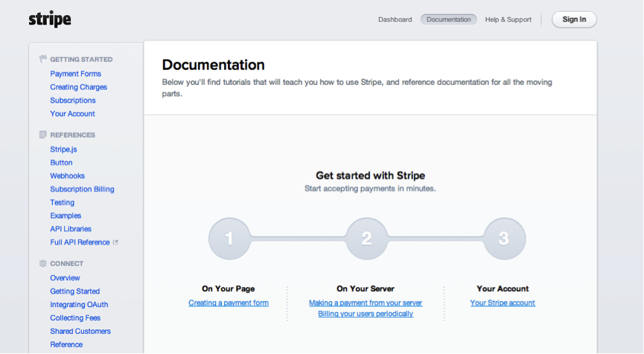The height and width of the screenshot is (354, 644).
Task: Click the Documentation page title
Action: coord(213,65)
